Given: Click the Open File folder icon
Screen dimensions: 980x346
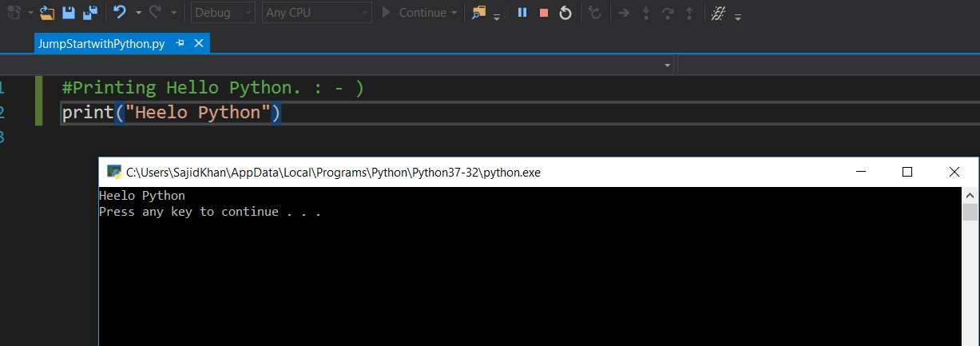Looking at the screenshot, I should [47, 13].
